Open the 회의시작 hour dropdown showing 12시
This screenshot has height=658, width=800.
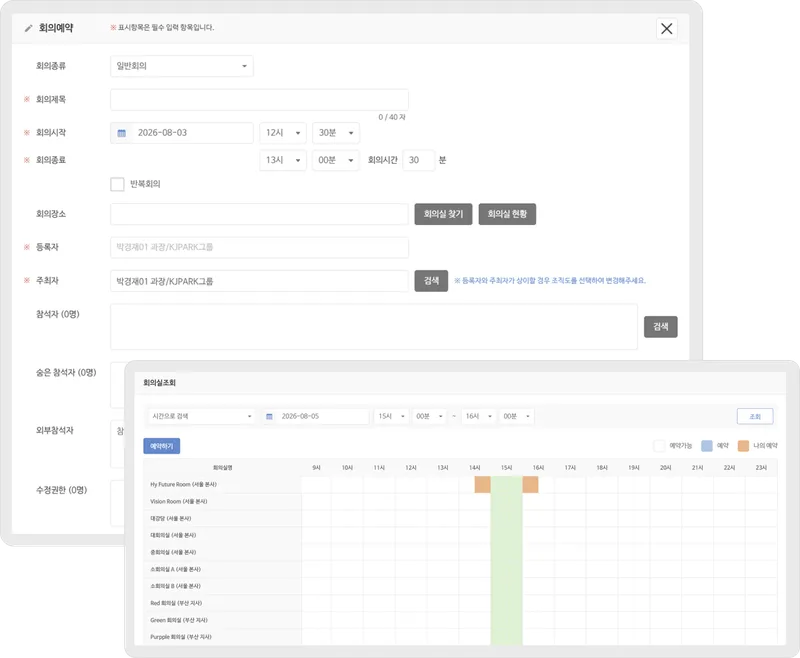(283, 133)
